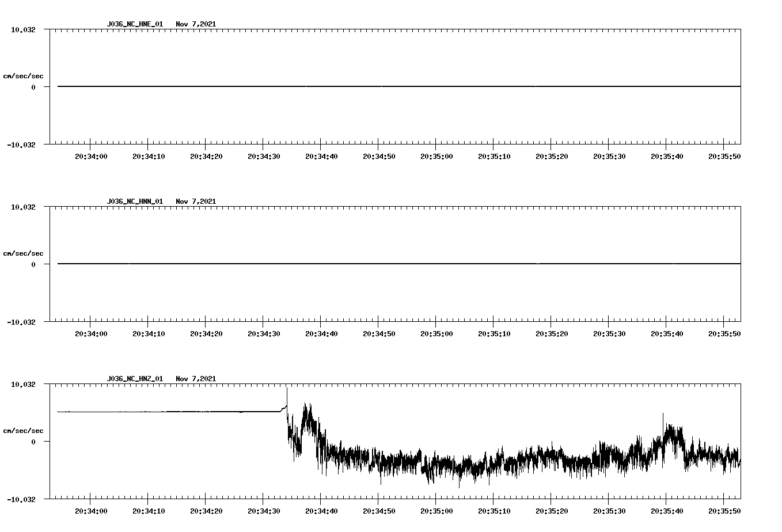Click the 0 axis value on HNN plot
The height and width of the screenshot is (532, 782).
pyautogui.click(x=33, y=265)
